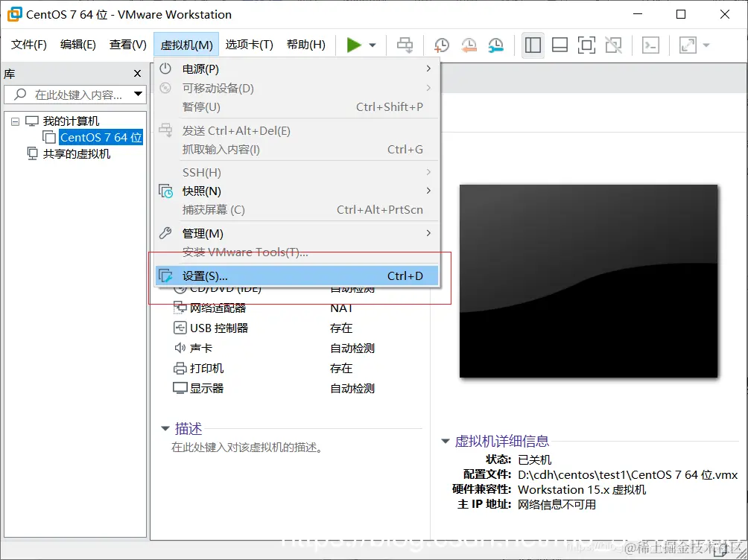
Task: Click the snapshot icon beside 快照(N)
Action: [x=165, y=191]
